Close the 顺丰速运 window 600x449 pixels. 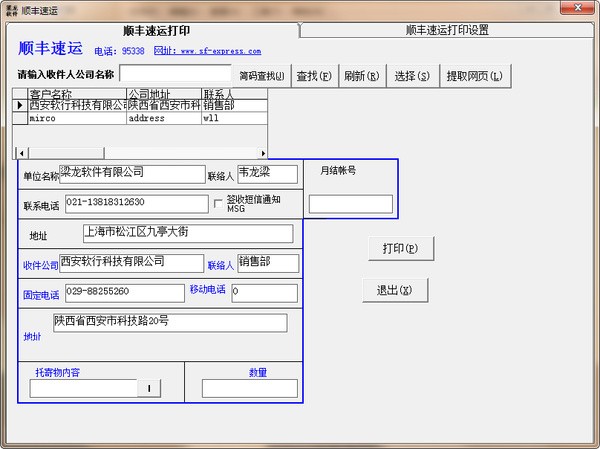[x=577, y=7]
